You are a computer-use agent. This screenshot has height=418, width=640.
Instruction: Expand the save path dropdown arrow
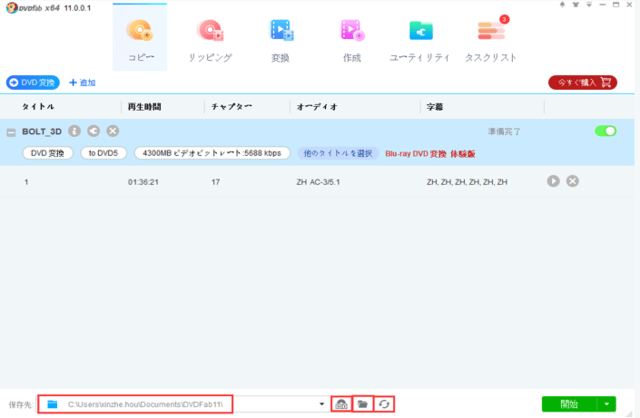point(322,404)
